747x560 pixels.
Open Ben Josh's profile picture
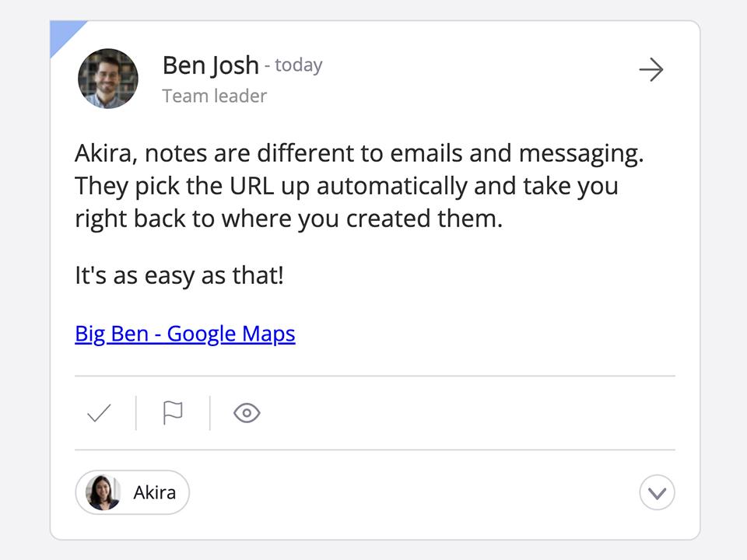pyautogui.click(x=108, y=79)
